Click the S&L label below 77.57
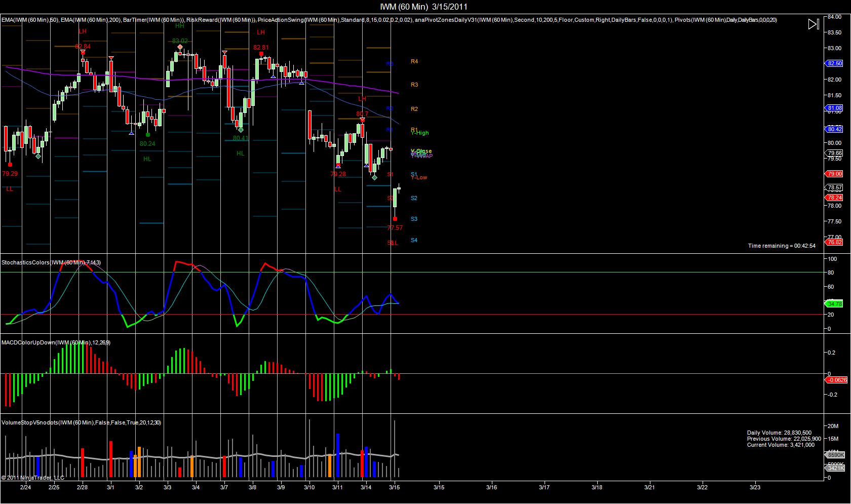This screenshot has width=851, height=504. point(393,243)
